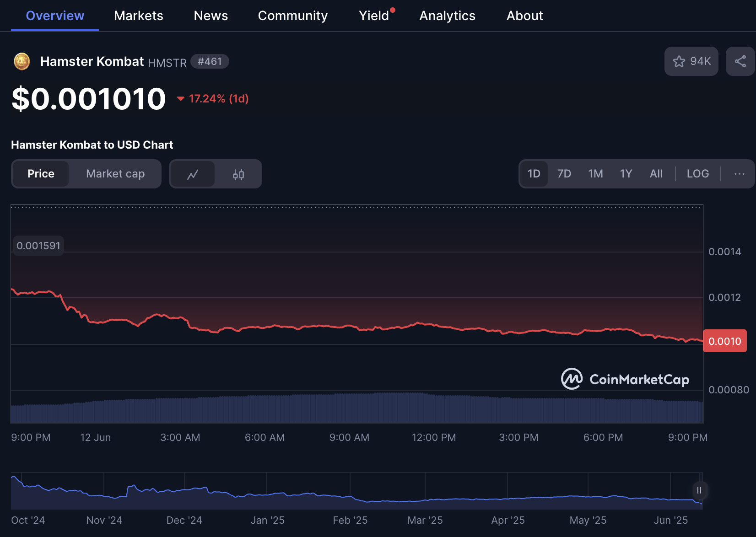The image size is (756, 537).
Task: Click the HMSTR ticker symbol
Action: pos(167,63)
